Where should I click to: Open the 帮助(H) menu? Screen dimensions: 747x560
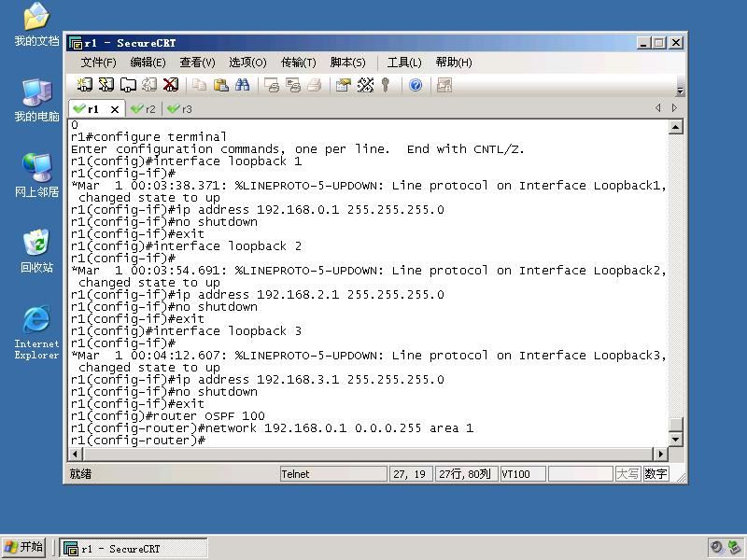[x=454, y=63]
